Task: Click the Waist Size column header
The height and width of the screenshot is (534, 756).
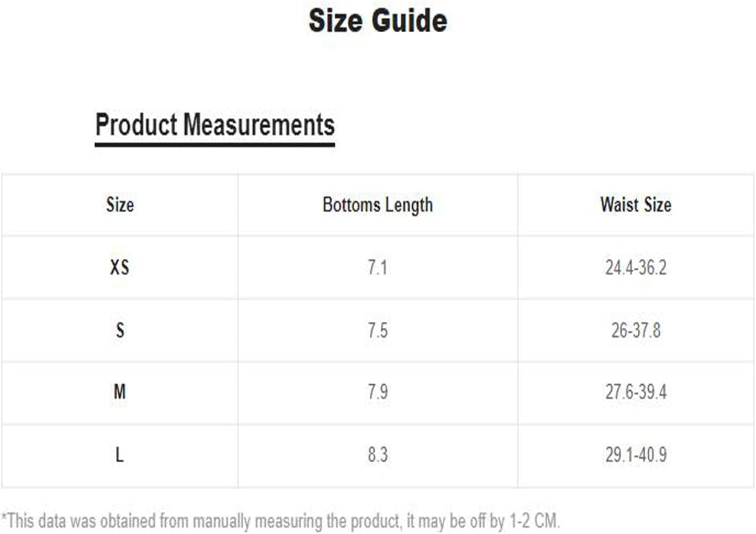Action: 636,205
